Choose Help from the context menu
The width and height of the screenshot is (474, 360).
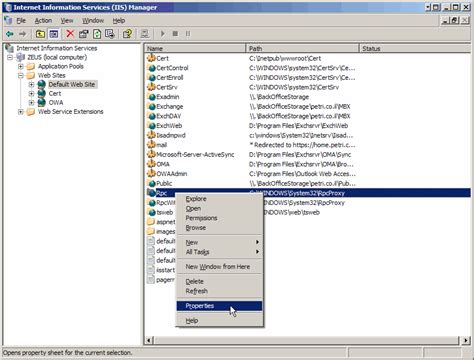(x=219, y=320)
